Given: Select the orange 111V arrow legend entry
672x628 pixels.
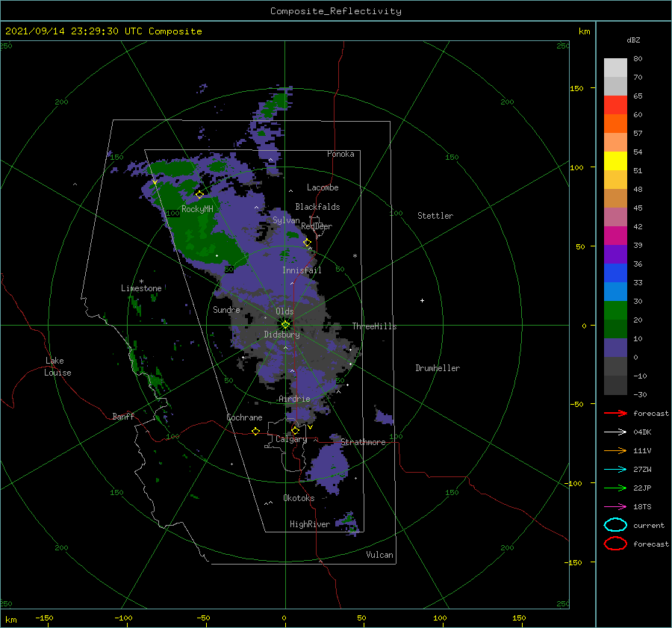Looking at the screenshot, I should pos(615,450).
